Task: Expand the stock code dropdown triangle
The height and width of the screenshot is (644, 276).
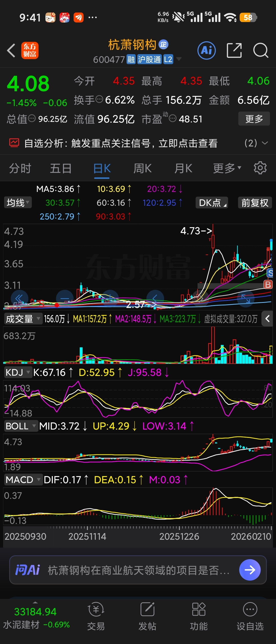Action: tap(179, 59)
